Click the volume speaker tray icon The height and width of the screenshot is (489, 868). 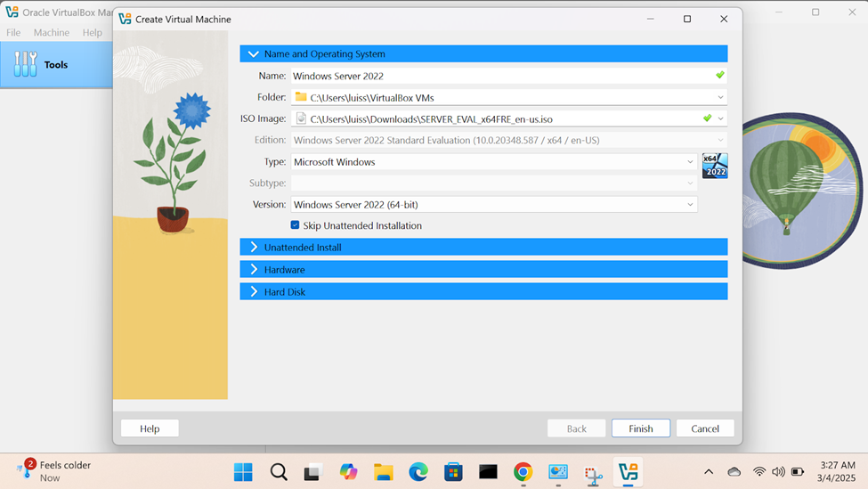tap(778, 472)
